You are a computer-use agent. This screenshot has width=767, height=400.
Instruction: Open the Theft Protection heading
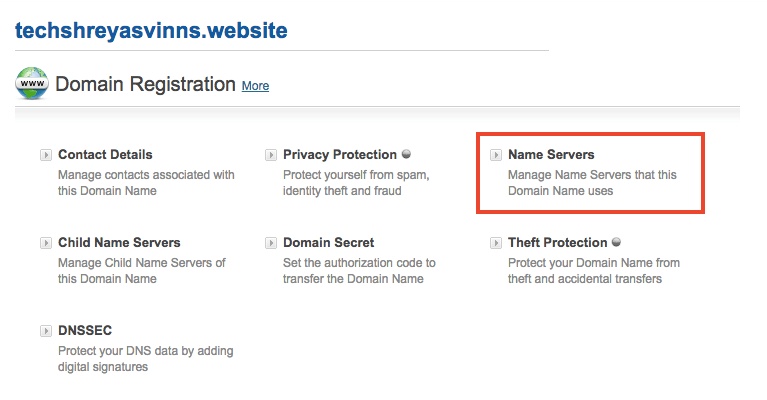click(x=558, y=243)
